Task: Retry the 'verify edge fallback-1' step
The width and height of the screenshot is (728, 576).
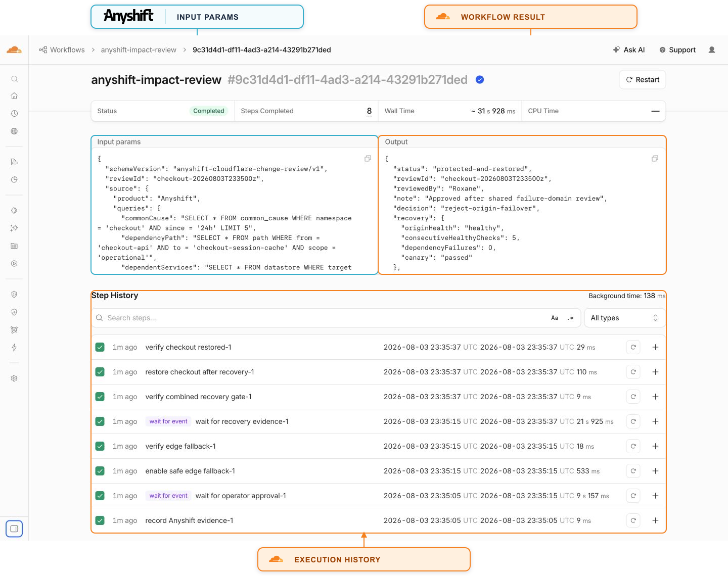Action: tap(633, 446)
